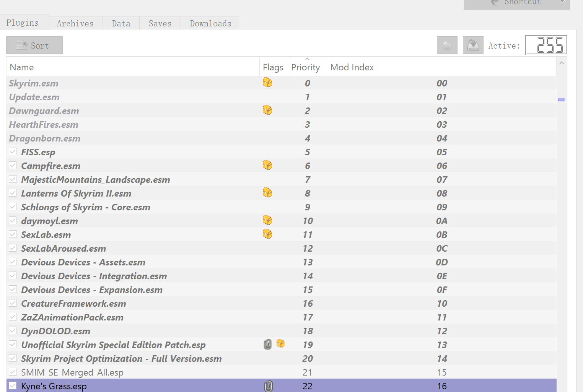Select Devious Devices - Assets.esm
This screenshot has height=392, width=583.
[83, 262]
